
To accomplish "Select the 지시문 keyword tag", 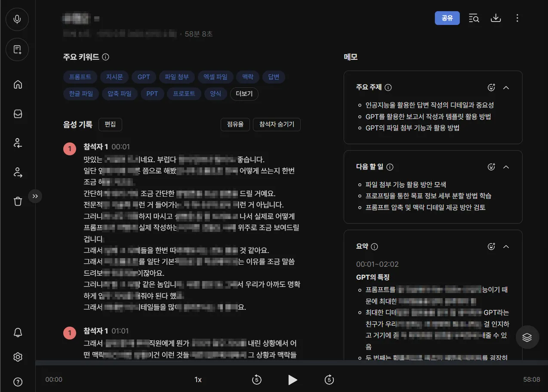I will [x=114, y=77].
